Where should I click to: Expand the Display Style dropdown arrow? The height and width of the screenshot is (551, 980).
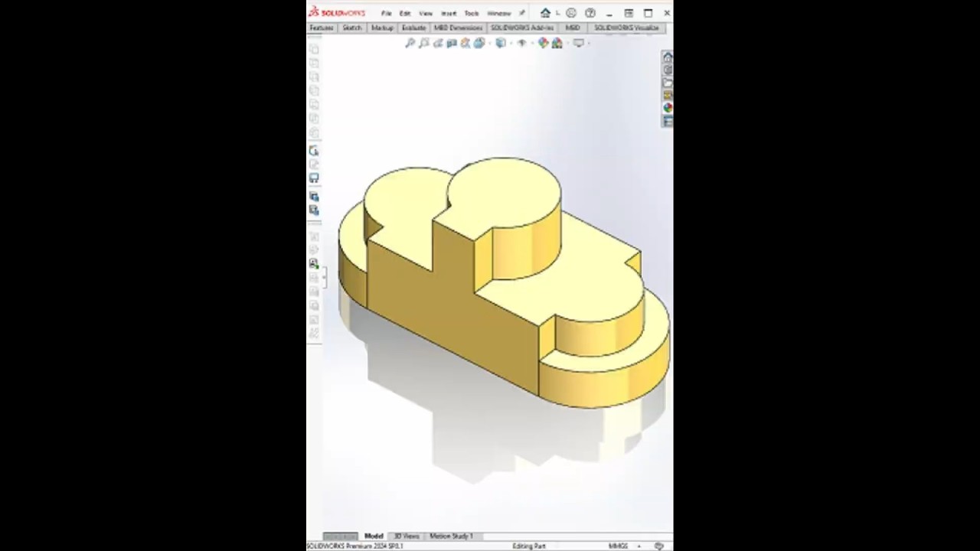tap(511, 44)
